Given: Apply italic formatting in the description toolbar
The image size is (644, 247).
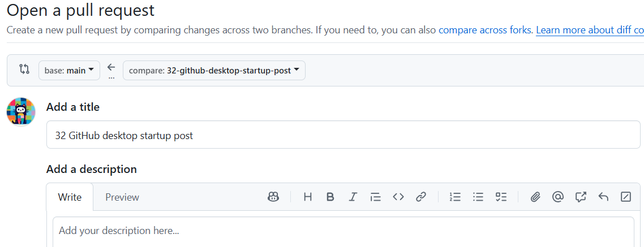Looking at the screenshot, I should (353, 197).
